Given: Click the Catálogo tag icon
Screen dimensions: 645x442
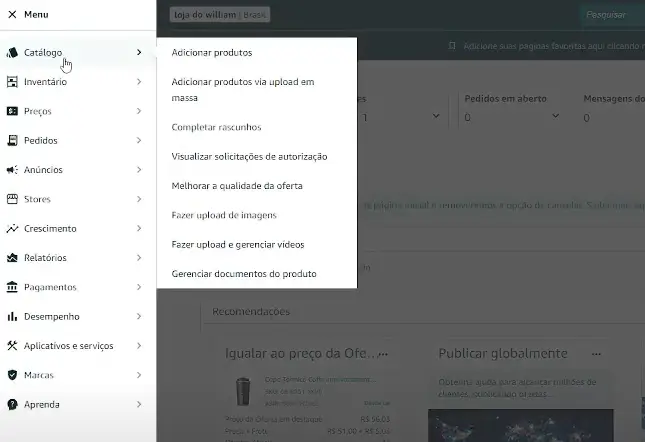Looking at the screenshot, I should pos(12,53).
